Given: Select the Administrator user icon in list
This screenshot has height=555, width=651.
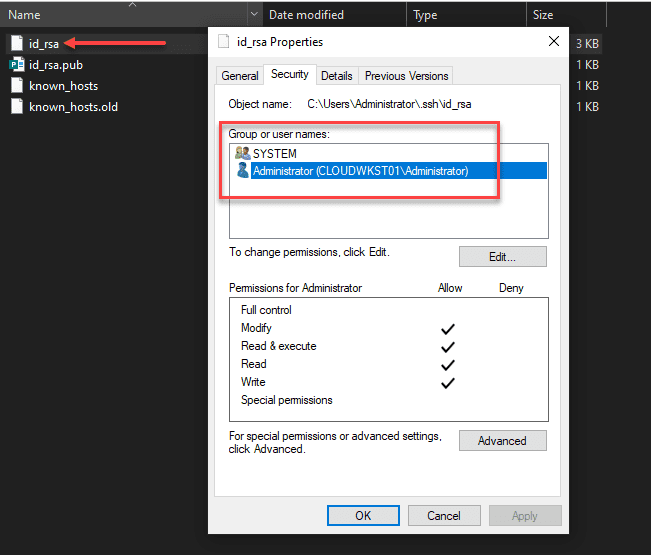Looking at the screenshot, I should (x=241, y=171).
